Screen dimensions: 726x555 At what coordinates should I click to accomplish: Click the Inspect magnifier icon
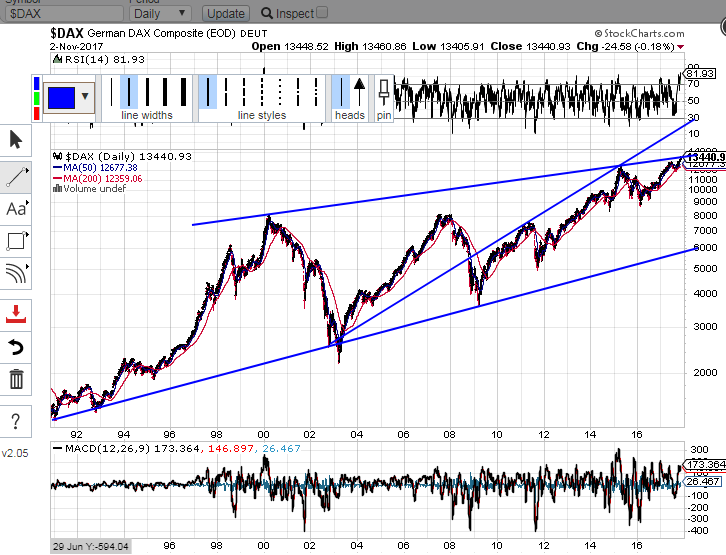click(x=267, y=13)
